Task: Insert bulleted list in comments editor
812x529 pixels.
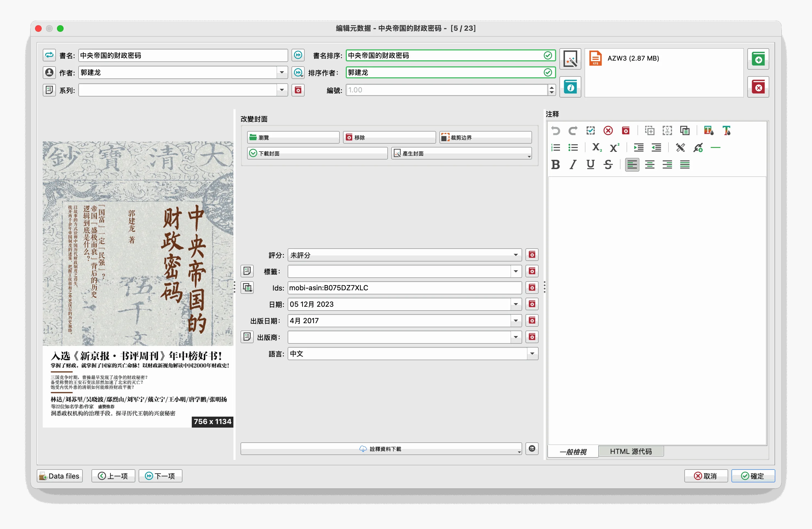Action: (x=573, y=147)
